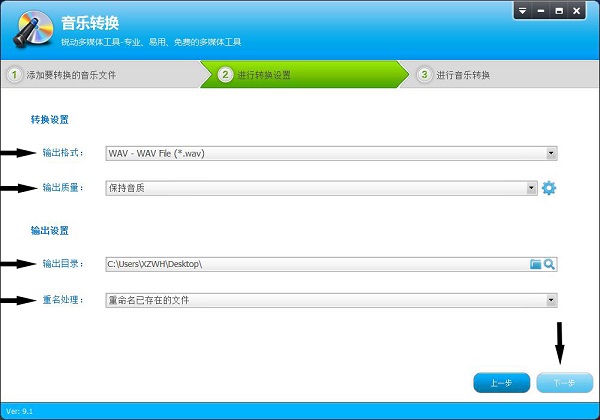600x420 pixels.
Task: Click the music converter CD logo
Action: 34,29
